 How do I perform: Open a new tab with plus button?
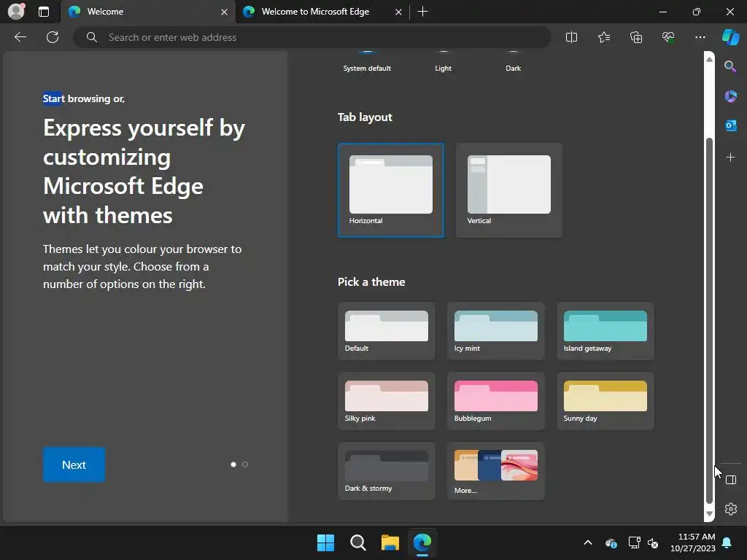point(422,12)
